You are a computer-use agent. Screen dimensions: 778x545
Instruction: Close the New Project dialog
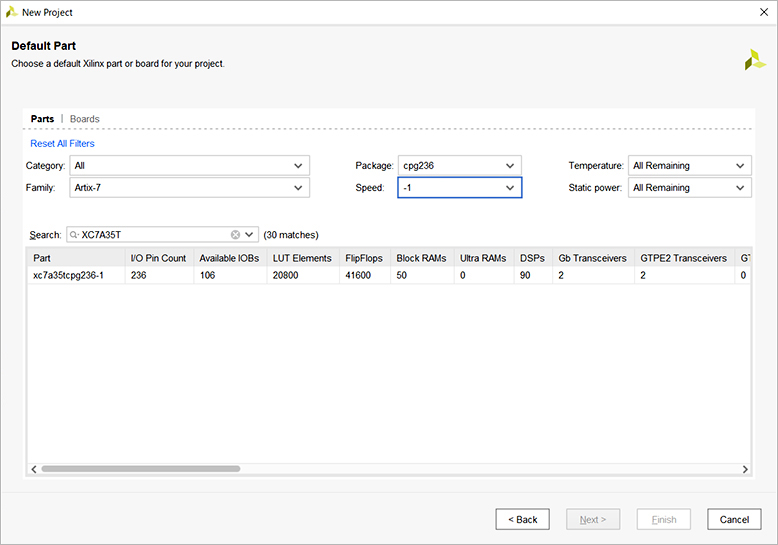coord(764,12)
